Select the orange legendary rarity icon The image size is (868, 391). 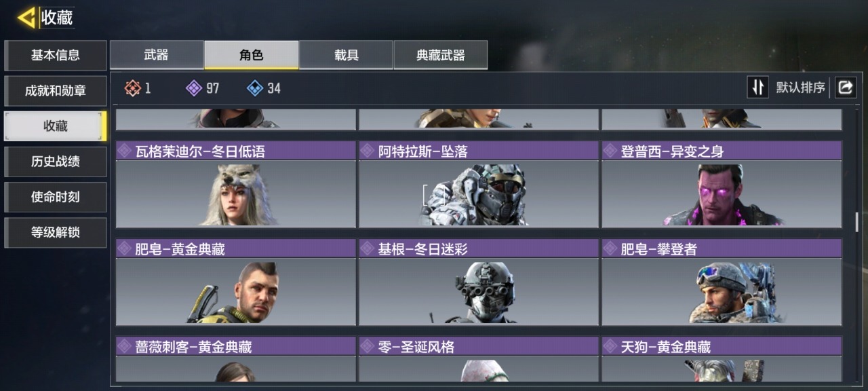132,88
